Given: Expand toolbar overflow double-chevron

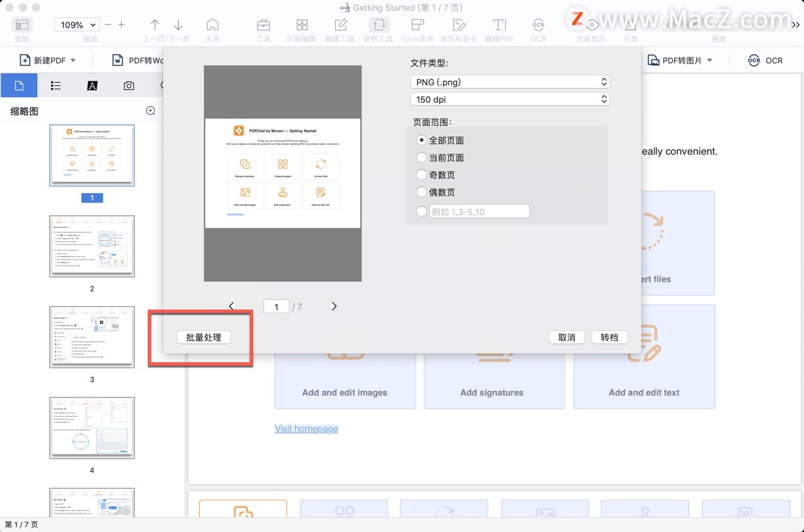Looking at the screenshot, I should click(x=795, y=25).
